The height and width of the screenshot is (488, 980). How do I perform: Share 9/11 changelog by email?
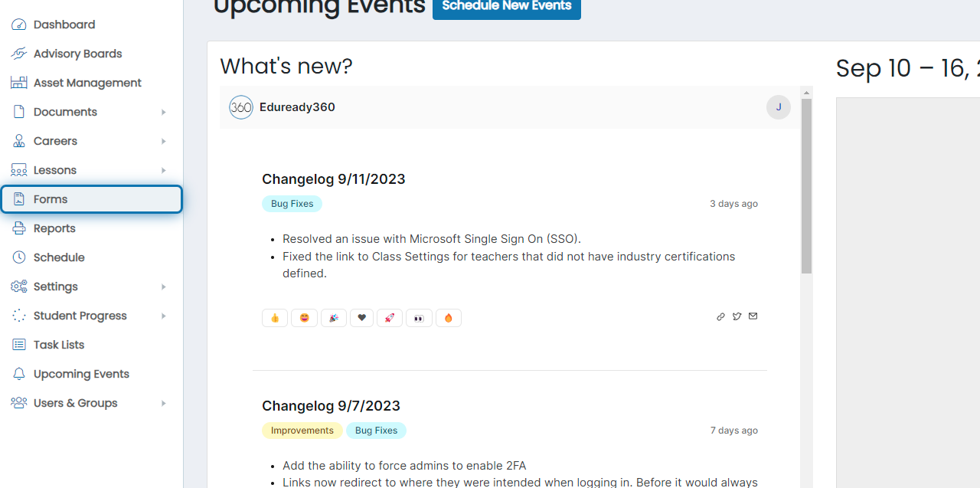point(753,316)
